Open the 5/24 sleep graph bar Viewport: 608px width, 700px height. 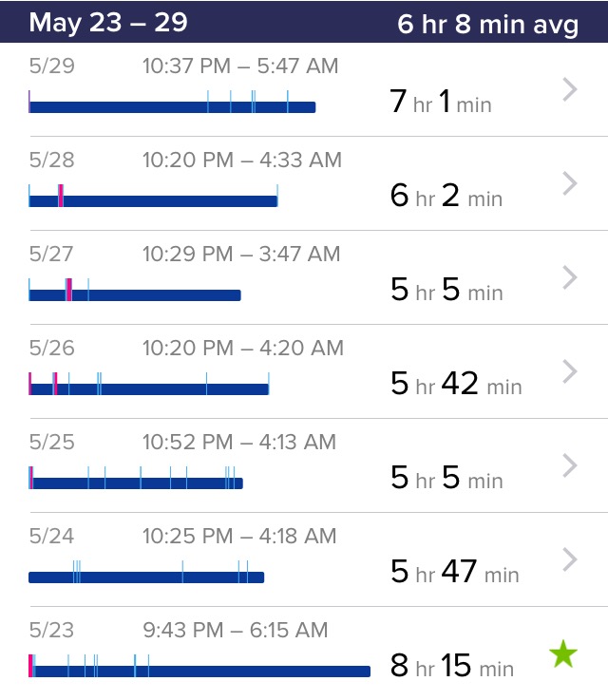click(x=146, y=577)
